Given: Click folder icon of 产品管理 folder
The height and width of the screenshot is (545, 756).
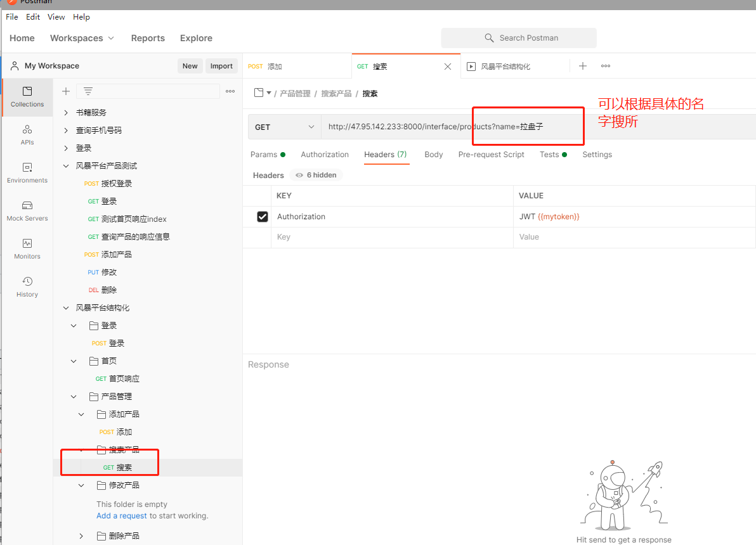Looking at the screenshot, I should point(94,397).
